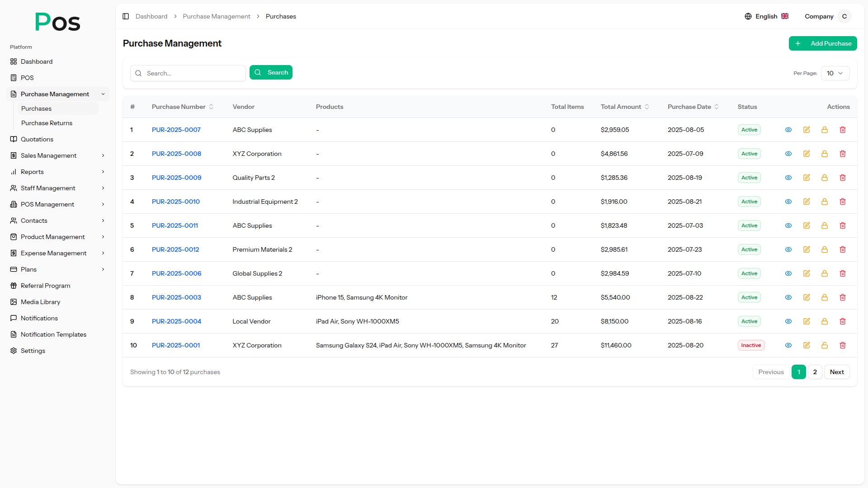
Task: Toggle sidebar panel icon beside the breadcrumb
Action: pyautogui.click(x=126, y=16)
